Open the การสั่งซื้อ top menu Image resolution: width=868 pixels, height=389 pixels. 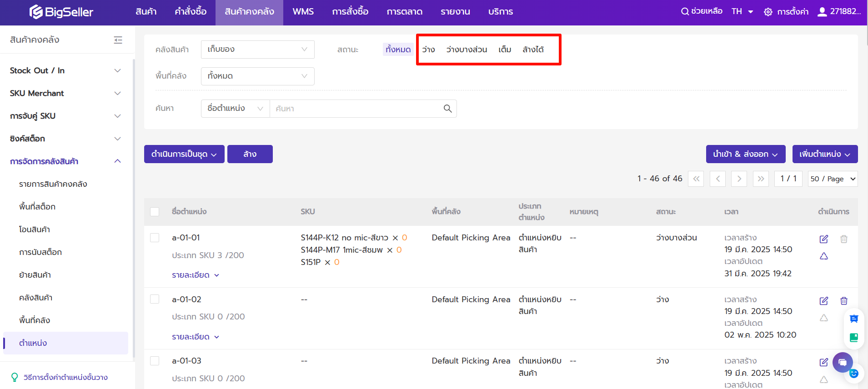tap(350, 12)
